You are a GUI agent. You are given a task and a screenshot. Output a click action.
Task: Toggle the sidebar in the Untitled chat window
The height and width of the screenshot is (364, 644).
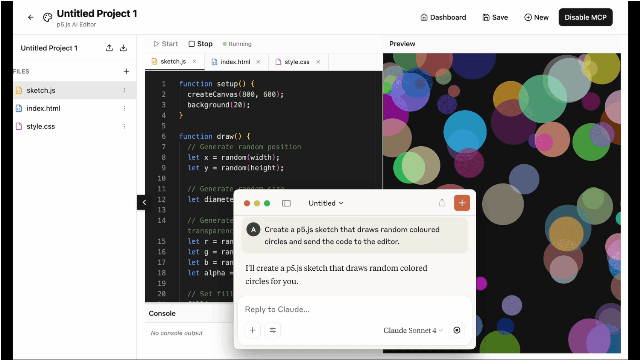286,203
